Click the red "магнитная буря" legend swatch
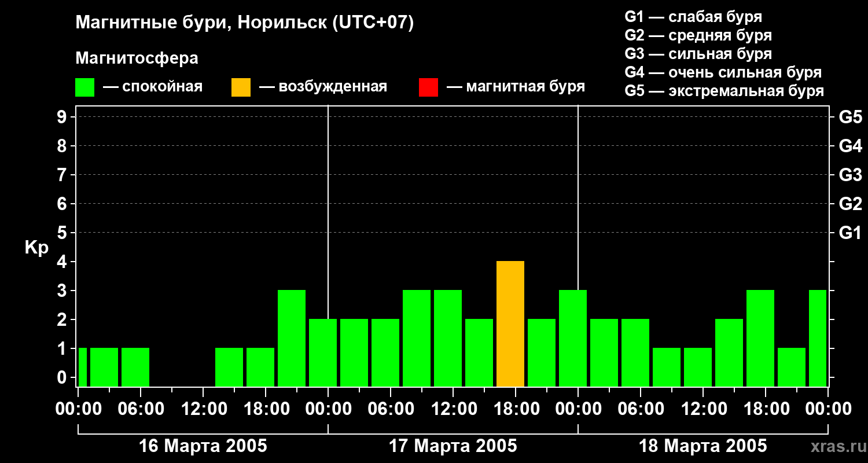Viewport: 868px width, 463px height. coord(428,87)
